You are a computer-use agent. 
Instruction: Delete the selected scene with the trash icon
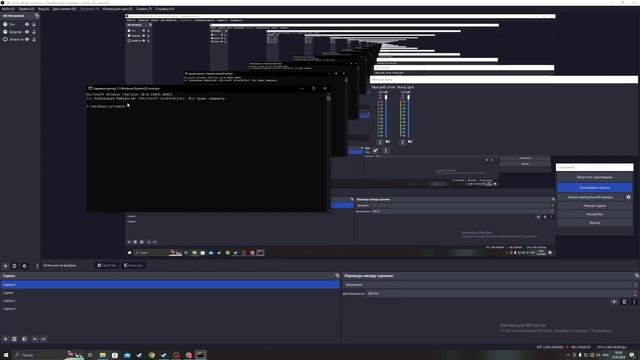(x=14, y=339)
